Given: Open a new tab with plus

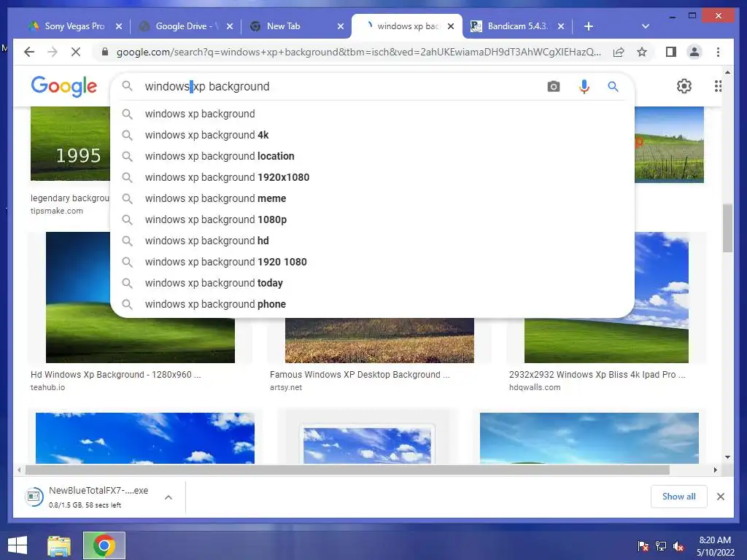Looking at the screenshot, I should [589, 26].
